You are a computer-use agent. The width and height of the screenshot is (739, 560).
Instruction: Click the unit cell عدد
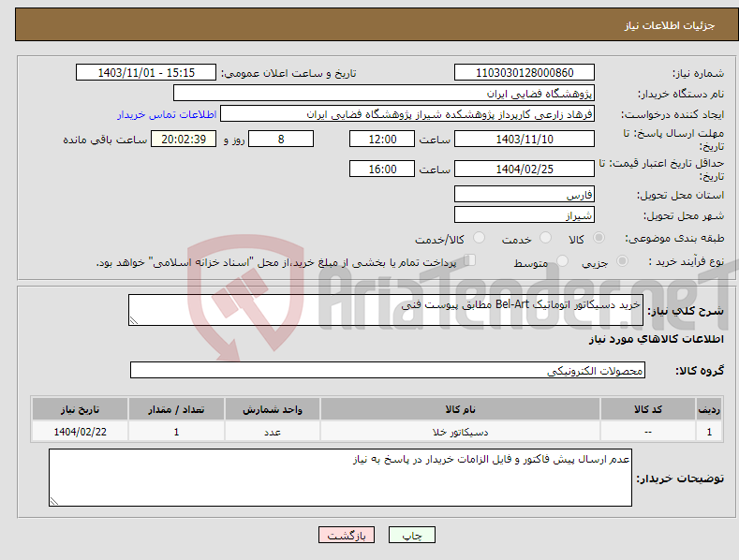[273, 432]
